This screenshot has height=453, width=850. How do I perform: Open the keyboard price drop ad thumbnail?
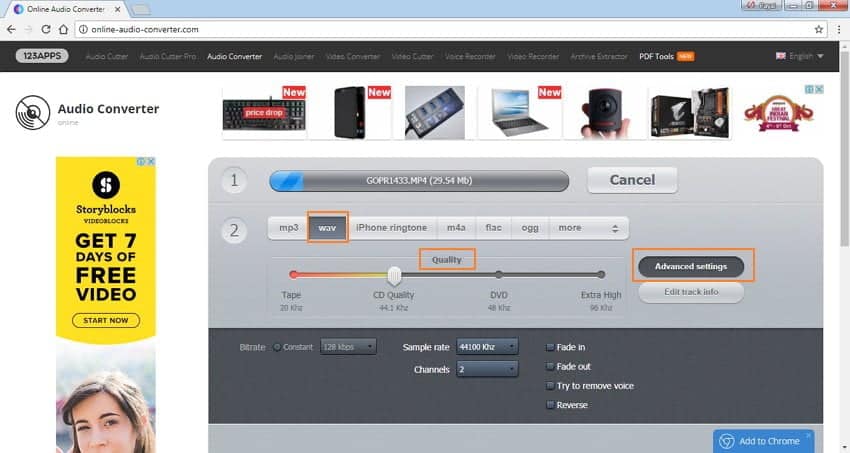pyautogui.click(x=264, y=112)
